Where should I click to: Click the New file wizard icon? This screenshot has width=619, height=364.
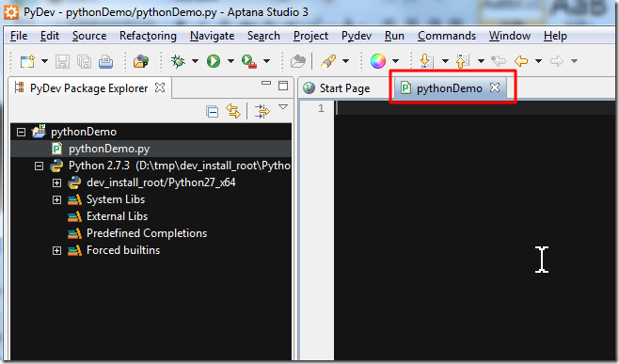click(x=27, y=61)
